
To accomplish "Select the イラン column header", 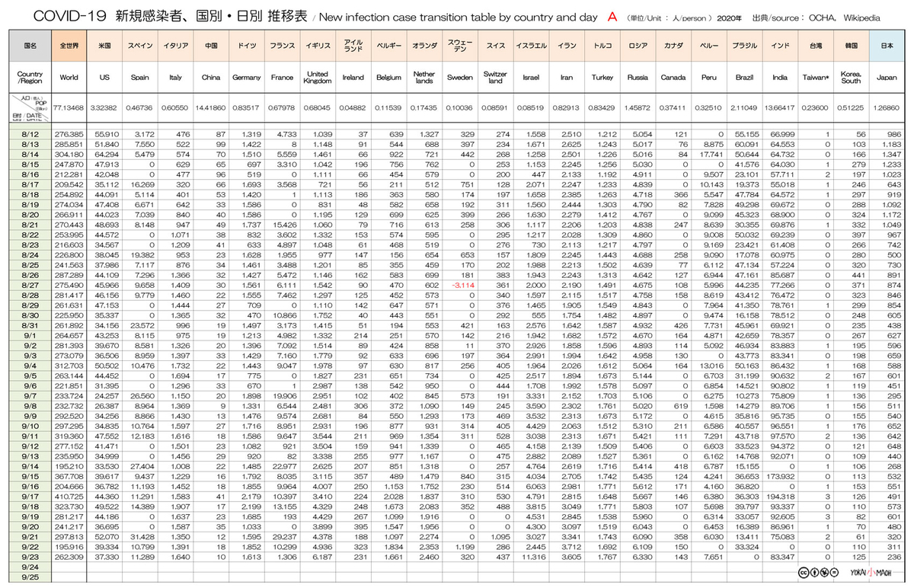I will click(567, 45).
